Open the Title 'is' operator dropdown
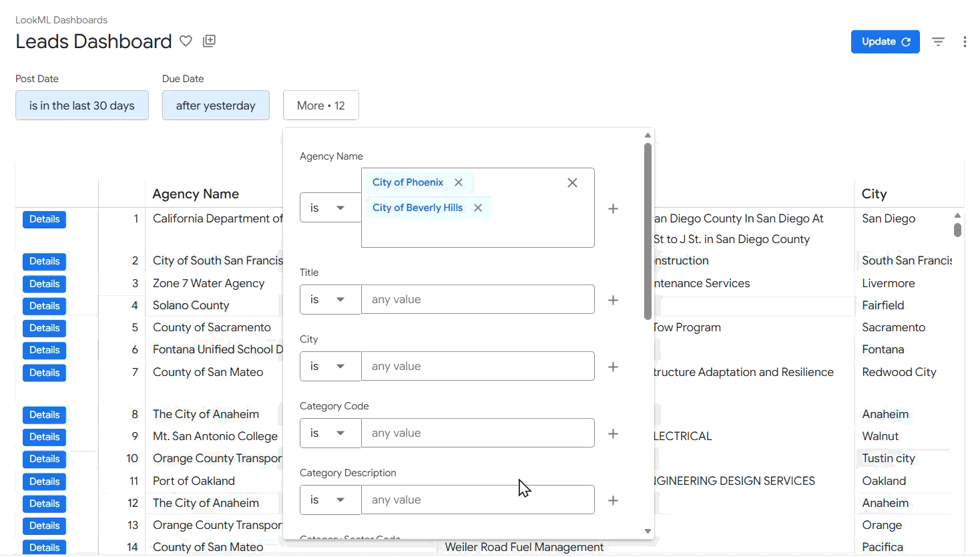The height and width of the screenshot is (557, 980). tap(330, 299)
